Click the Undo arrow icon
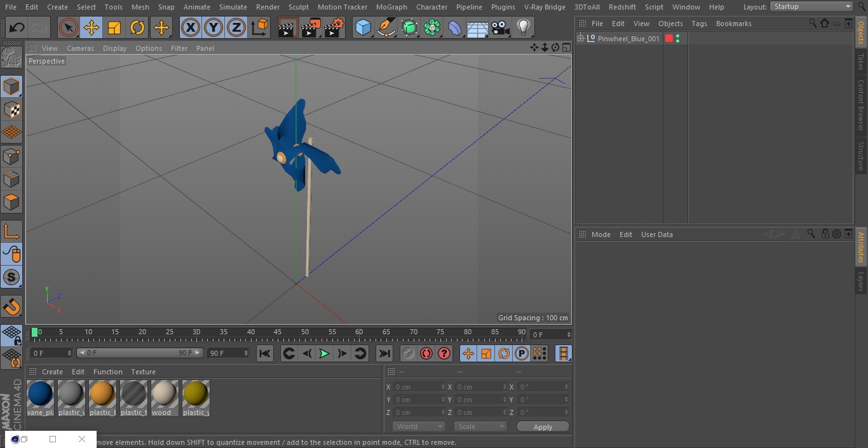This screenshot has height=448, width=868. (17, 27)
